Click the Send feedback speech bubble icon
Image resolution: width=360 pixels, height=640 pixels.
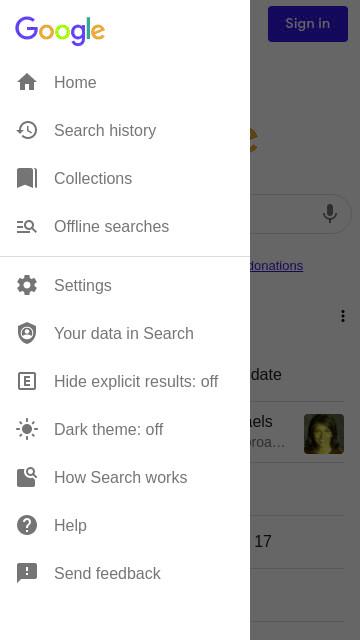[27, 573]
